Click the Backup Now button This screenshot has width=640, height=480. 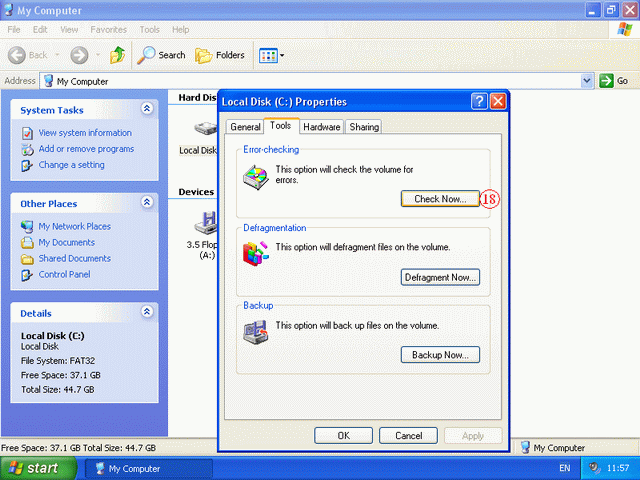[x=440, y=355]
